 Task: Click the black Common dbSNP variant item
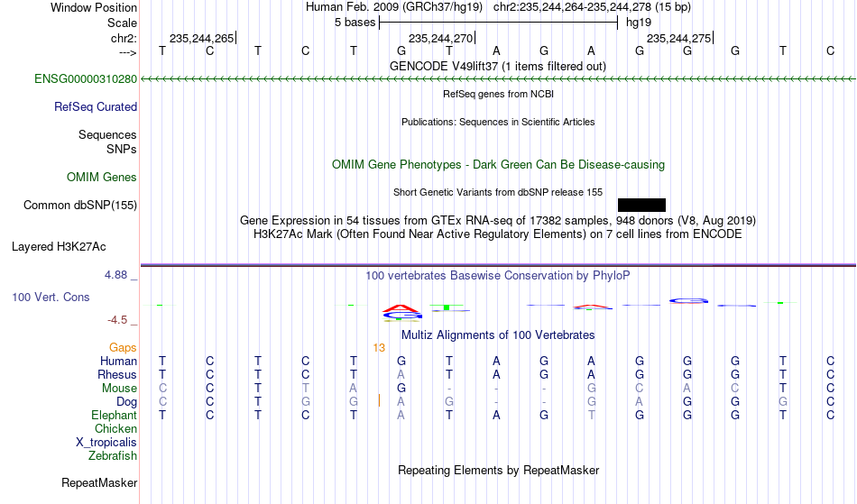[641, 205]
